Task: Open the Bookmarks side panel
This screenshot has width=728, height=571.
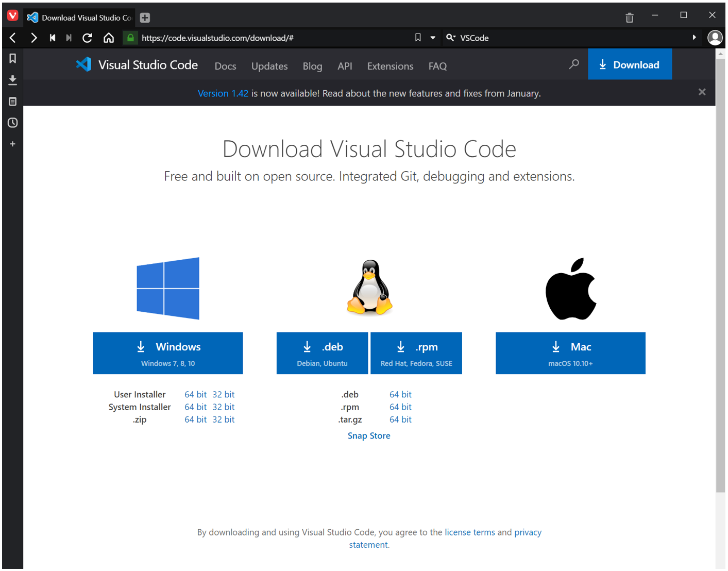Action: [x=13, y=58]
